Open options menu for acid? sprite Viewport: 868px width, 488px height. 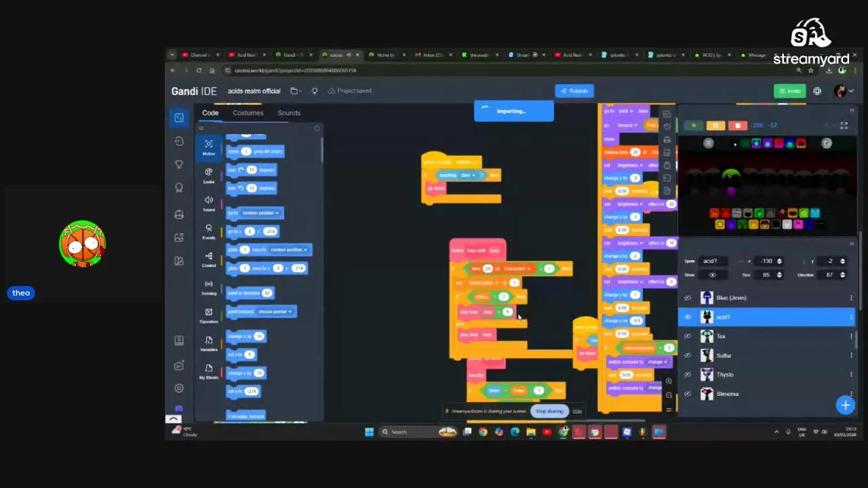tap(851, 317)
